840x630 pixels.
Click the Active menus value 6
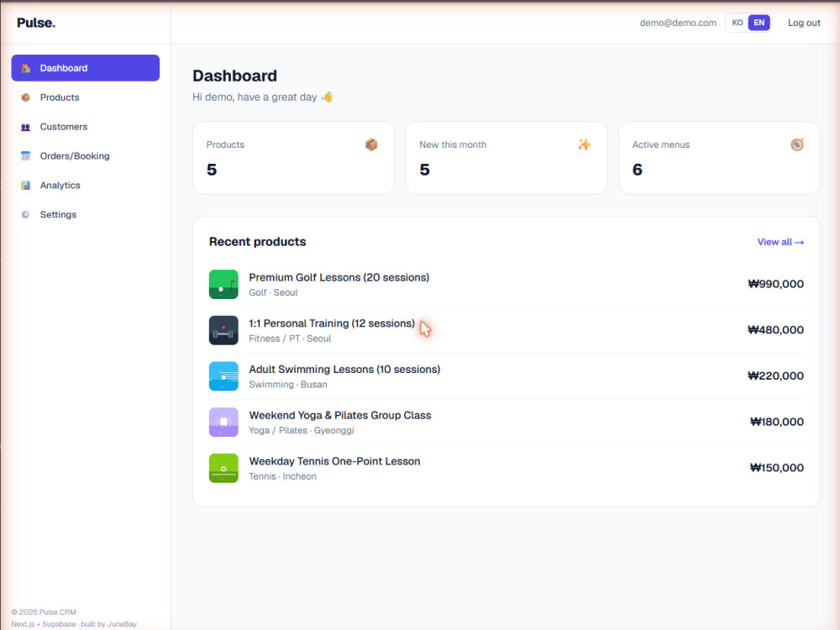[637, 170]
